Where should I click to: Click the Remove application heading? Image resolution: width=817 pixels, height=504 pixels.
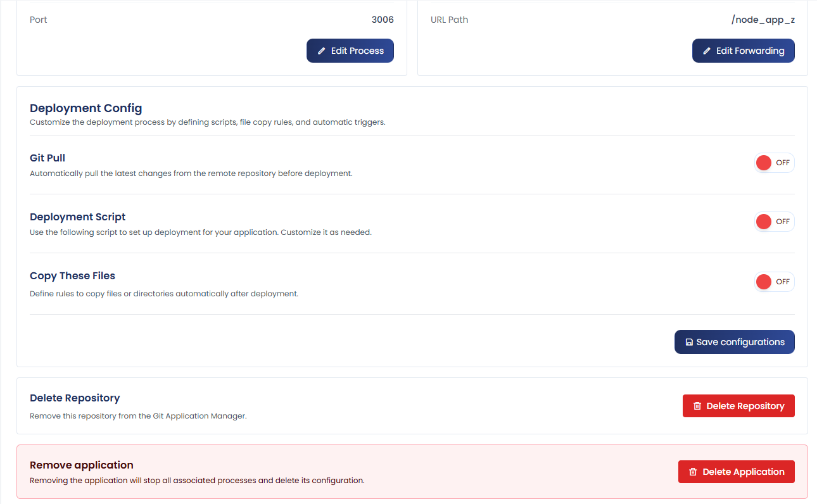pos(82,465)
